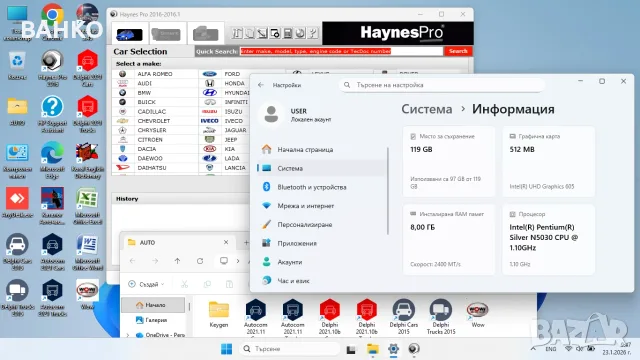Add a new tab in File Explorer

click(x=246, y=242)
